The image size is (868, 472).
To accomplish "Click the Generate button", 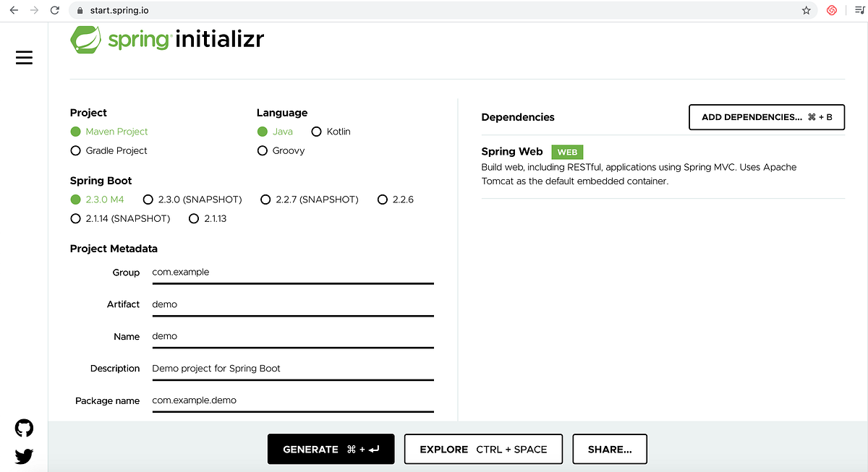I will tap(331, 449).
